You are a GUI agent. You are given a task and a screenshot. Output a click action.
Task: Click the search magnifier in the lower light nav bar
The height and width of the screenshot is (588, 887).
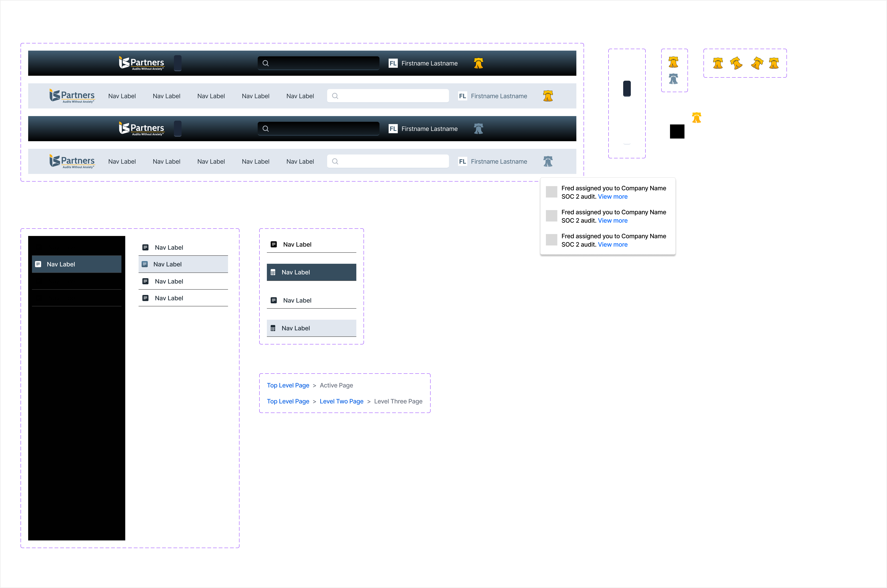coord(335,161)
